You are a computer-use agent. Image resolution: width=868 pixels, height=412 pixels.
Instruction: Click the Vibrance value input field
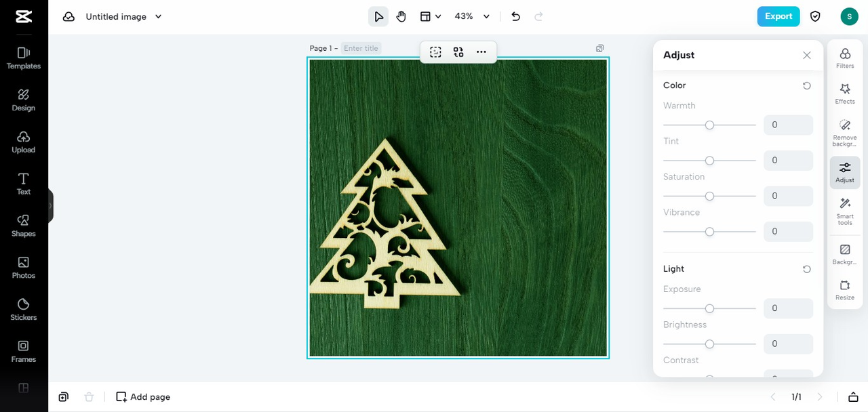(x=788, y=231)
